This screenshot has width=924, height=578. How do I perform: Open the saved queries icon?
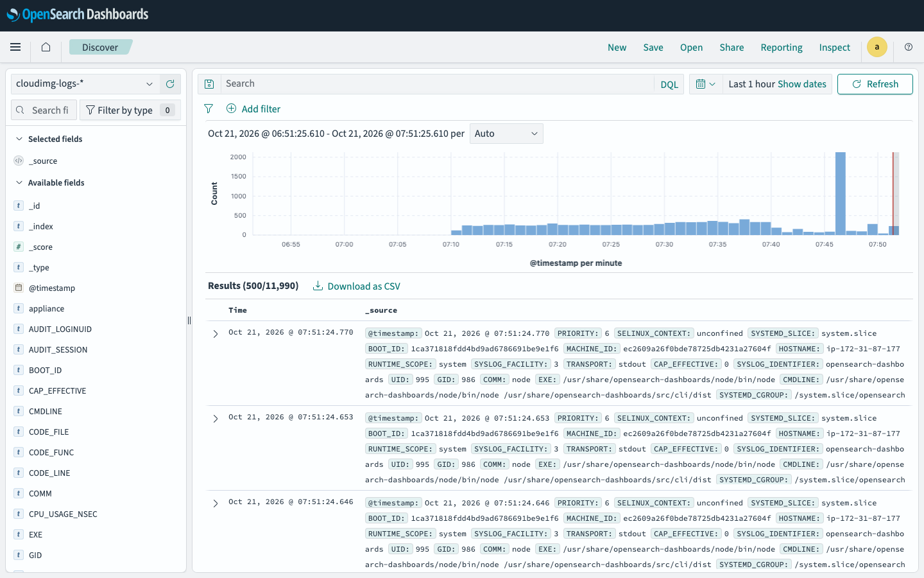pyautogui.click(x=209, y=84)
